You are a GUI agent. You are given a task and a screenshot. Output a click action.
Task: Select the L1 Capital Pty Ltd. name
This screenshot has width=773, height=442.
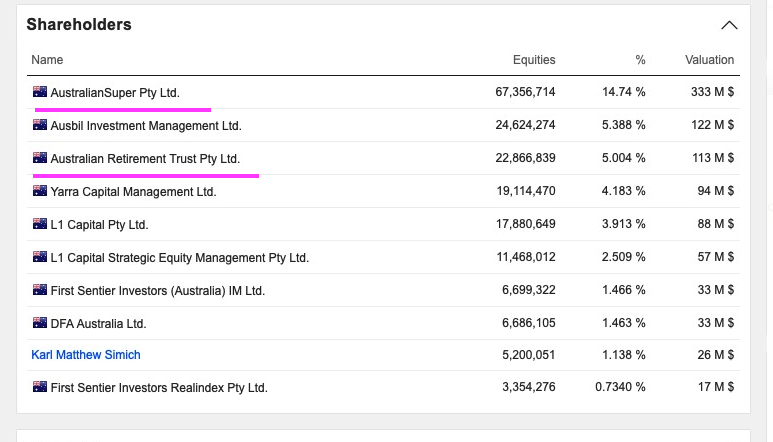coord(99,225)
